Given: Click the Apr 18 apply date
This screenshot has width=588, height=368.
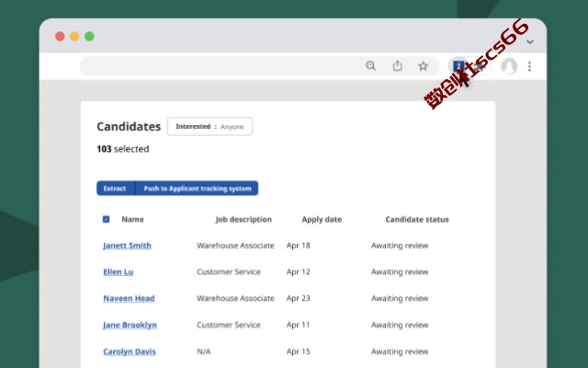Looking at the screenshot, I should (298, 246).
